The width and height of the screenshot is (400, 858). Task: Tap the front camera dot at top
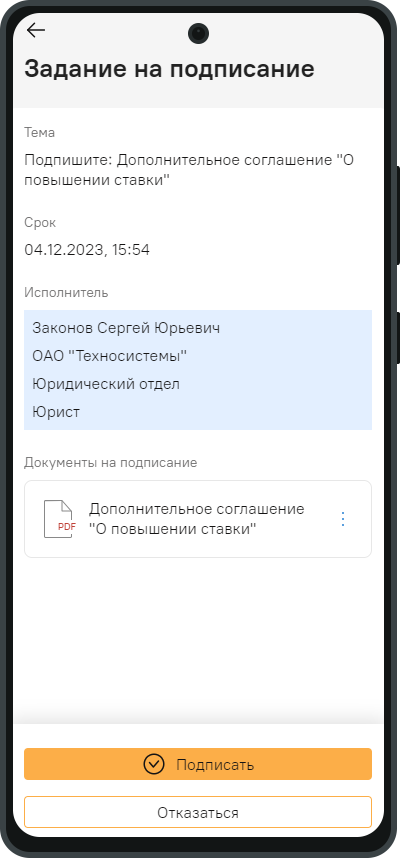click(198, 33)
